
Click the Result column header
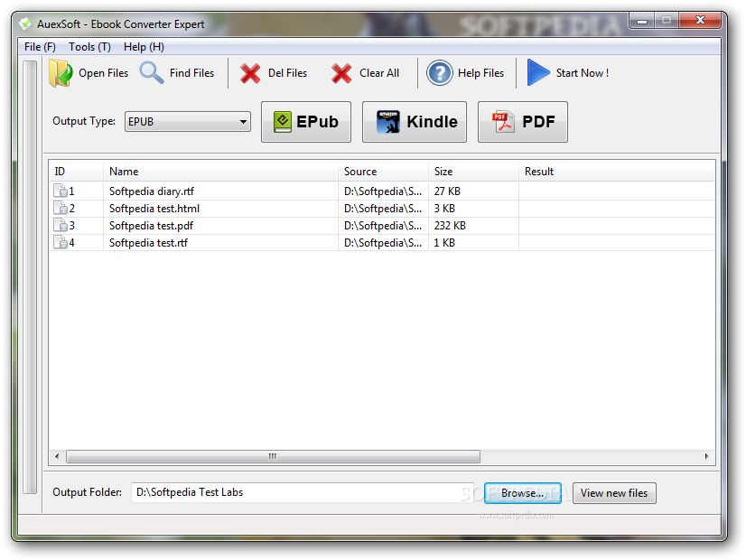pos(617,172)
